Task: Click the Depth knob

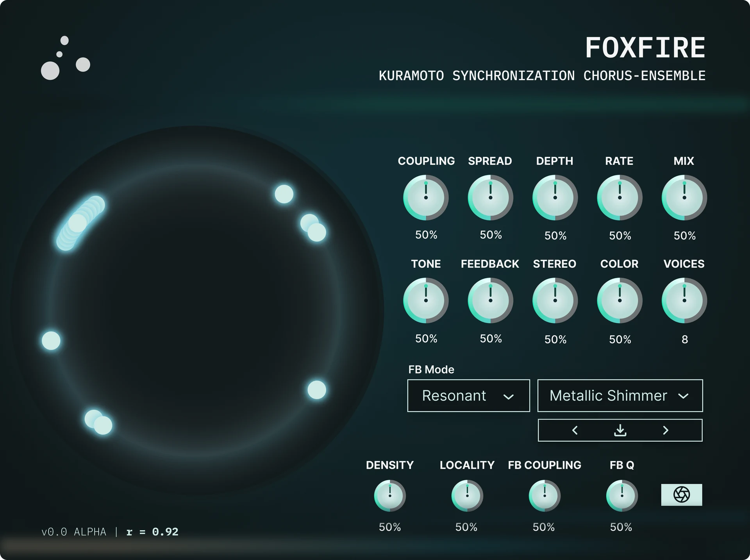Action: (x=555, y=197)
